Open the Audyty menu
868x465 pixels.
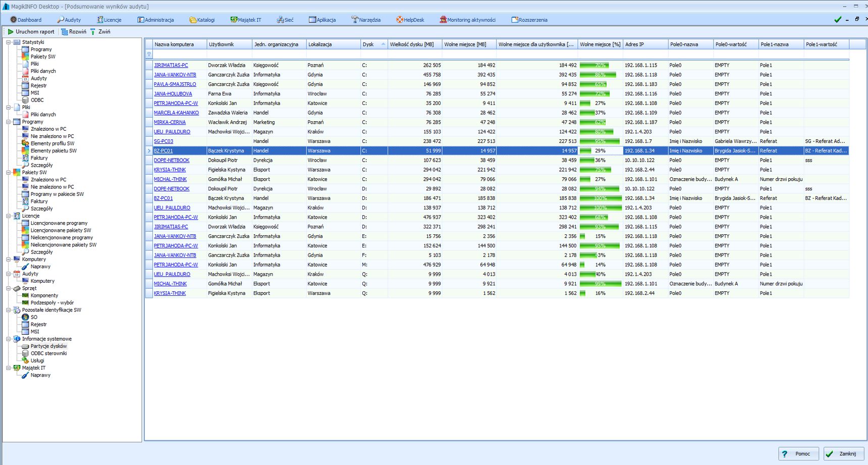(69, 20)
